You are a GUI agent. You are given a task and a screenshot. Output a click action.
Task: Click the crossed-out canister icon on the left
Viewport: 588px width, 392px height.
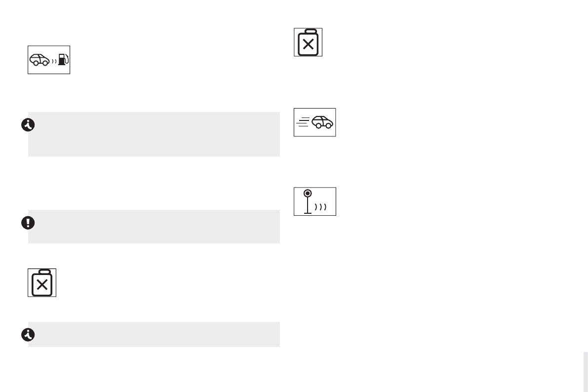click(42, 283)
